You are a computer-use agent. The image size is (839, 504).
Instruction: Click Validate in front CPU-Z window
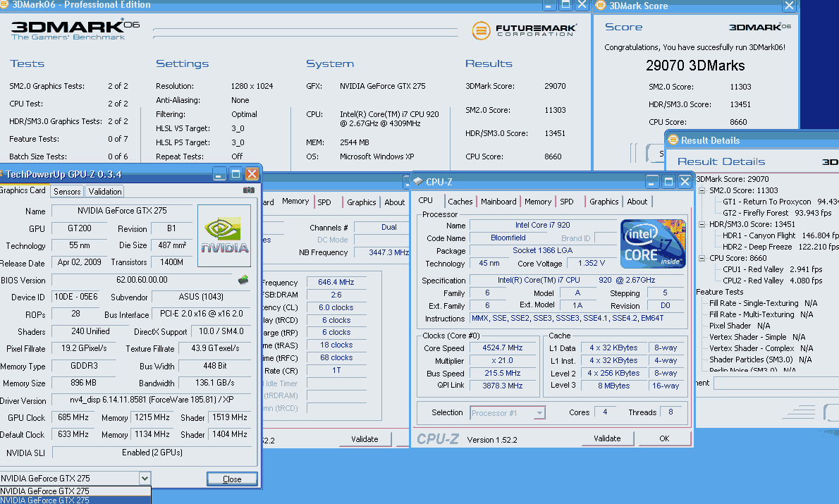(607, 438)
